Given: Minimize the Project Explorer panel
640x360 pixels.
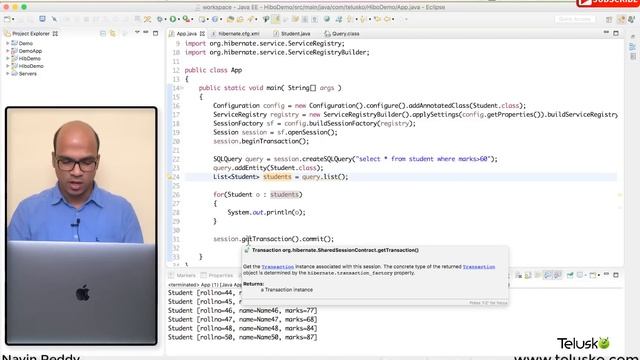Looking at the screenshot, I should tap(146, 32).
